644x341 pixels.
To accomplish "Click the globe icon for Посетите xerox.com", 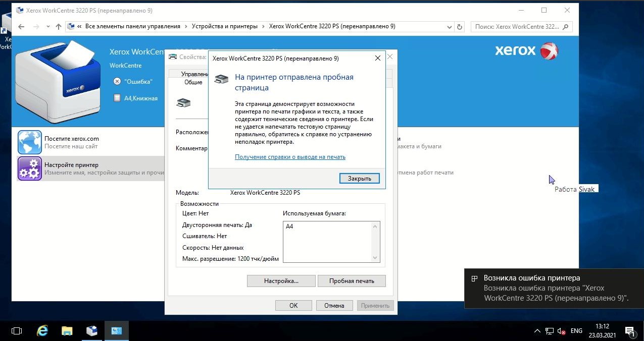I will pos(30,142).
